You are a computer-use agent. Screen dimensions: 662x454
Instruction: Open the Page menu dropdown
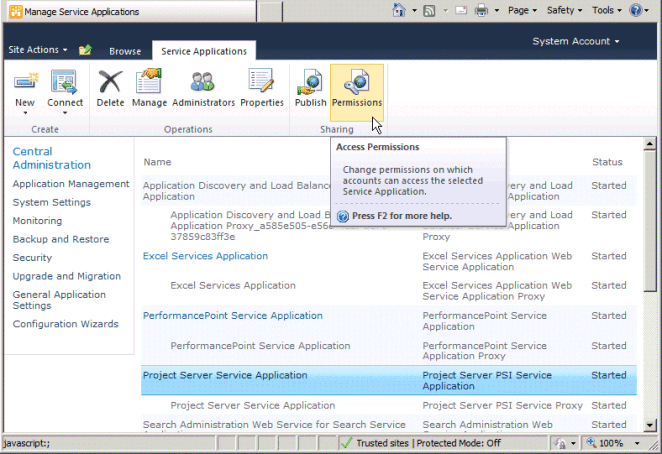pos(522,10)
